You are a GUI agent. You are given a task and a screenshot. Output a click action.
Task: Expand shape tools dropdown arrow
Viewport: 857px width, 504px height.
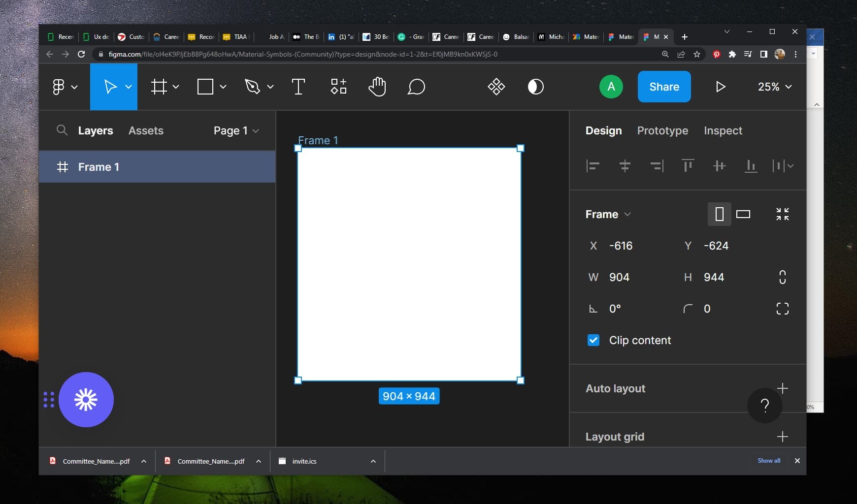tap(223, 87)
